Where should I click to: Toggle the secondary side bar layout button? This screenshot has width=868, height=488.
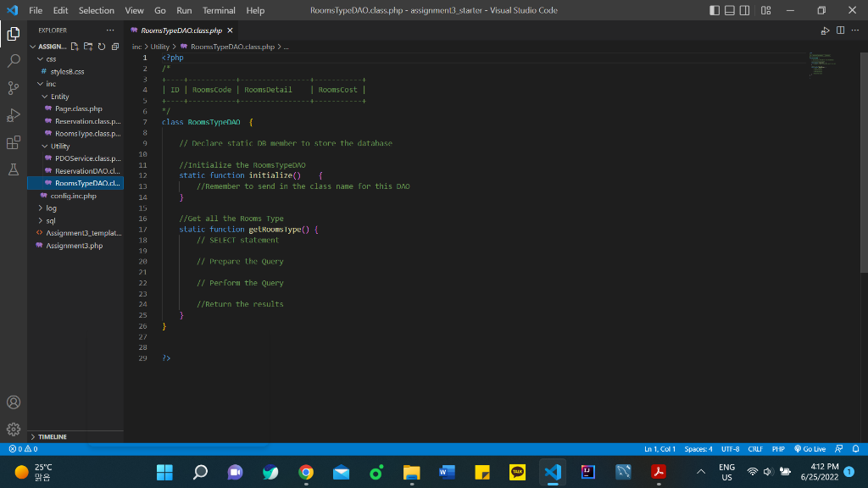click(x=744, y=10)
